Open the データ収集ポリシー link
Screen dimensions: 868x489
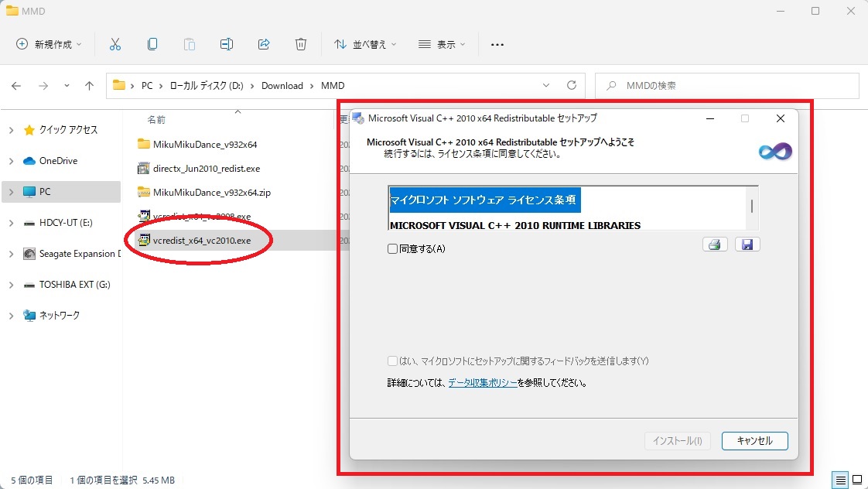click(483, 383)
